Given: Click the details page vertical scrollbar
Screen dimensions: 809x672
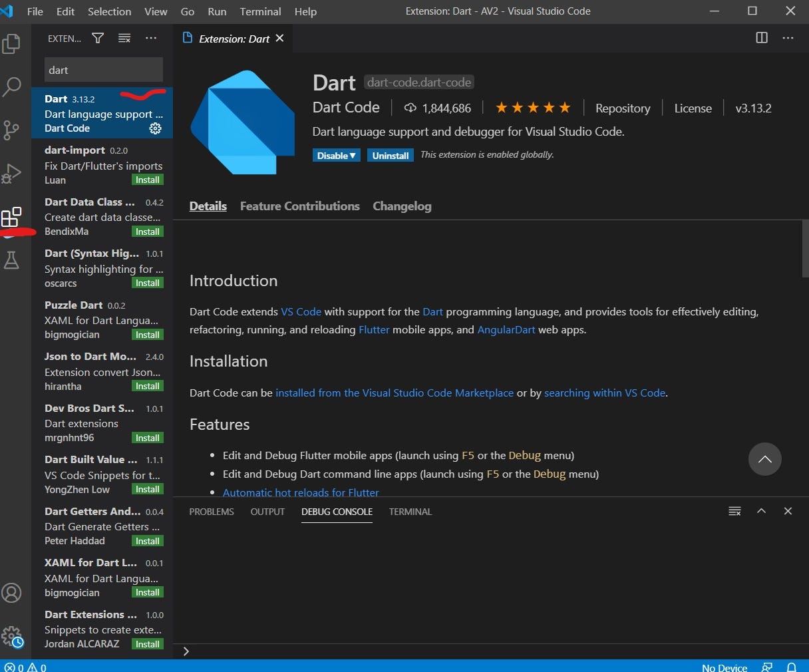Looking at the screenshot, I should pos(805,248).
